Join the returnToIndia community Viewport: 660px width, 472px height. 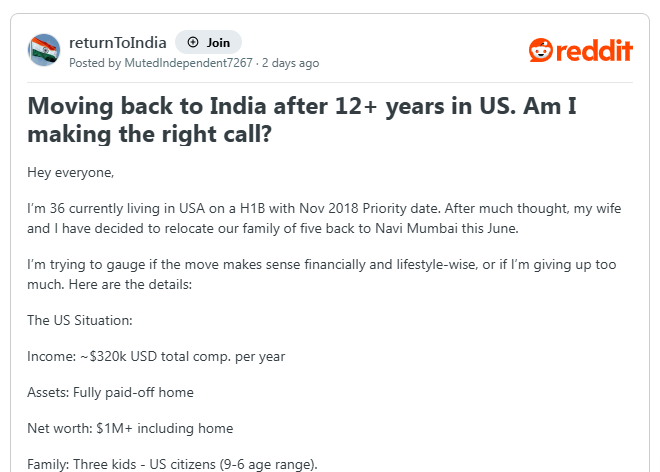[208, 43]
